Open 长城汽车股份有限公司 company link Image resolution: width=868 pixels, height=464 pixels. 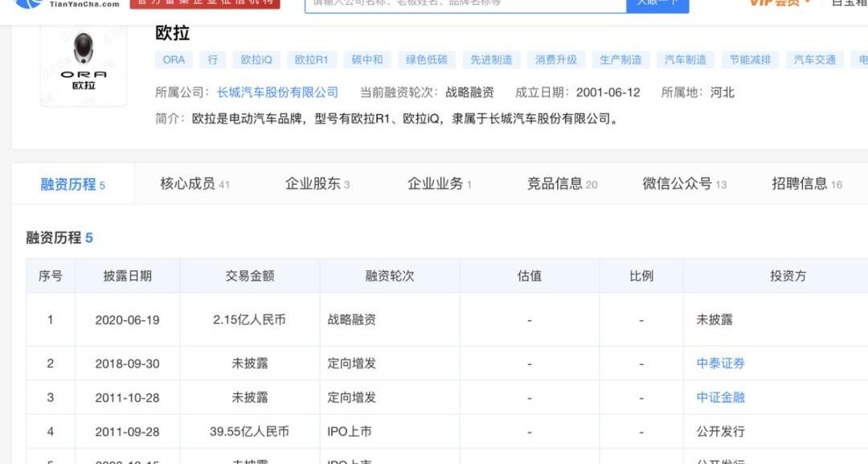(277, 92)
